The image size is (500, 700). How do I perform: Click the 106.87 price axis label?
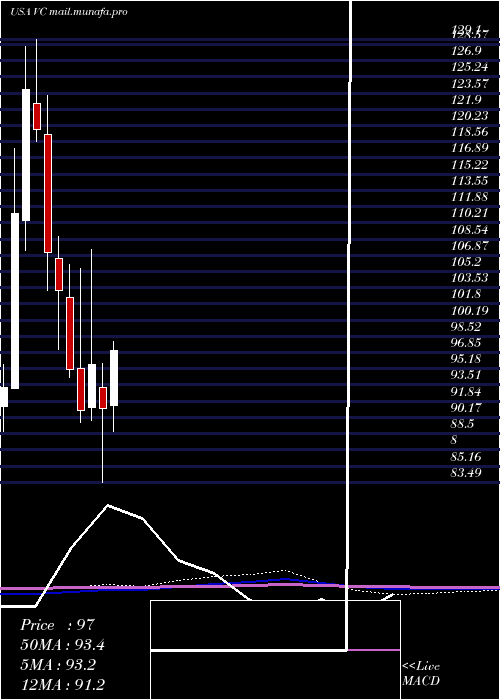470,245
